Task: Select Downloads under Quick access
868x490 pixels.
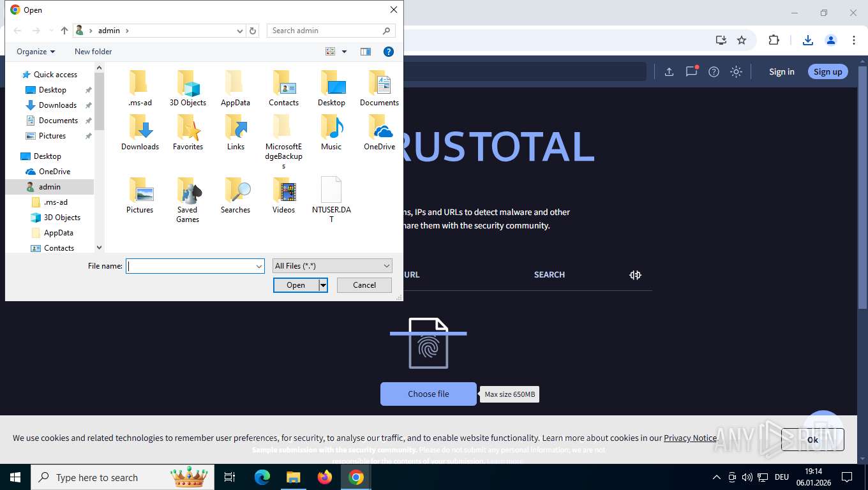Action: point(57,105)
